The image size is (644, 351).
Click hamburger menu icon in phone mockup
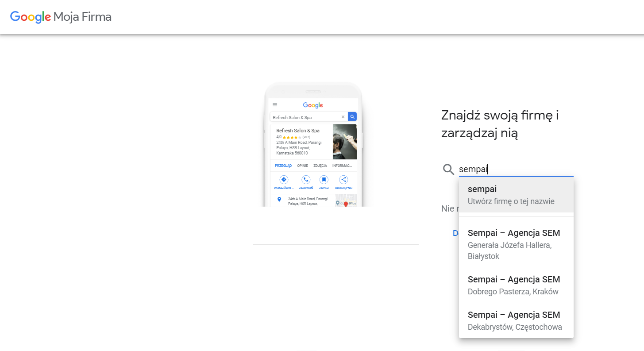tap(275, 105)
